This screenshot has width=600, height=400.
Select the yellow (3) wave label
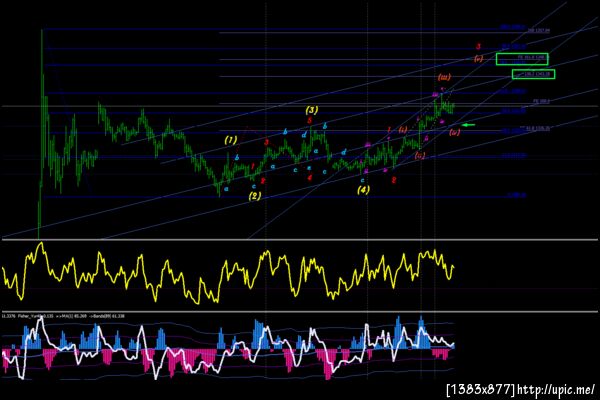(x=312, y=110)
